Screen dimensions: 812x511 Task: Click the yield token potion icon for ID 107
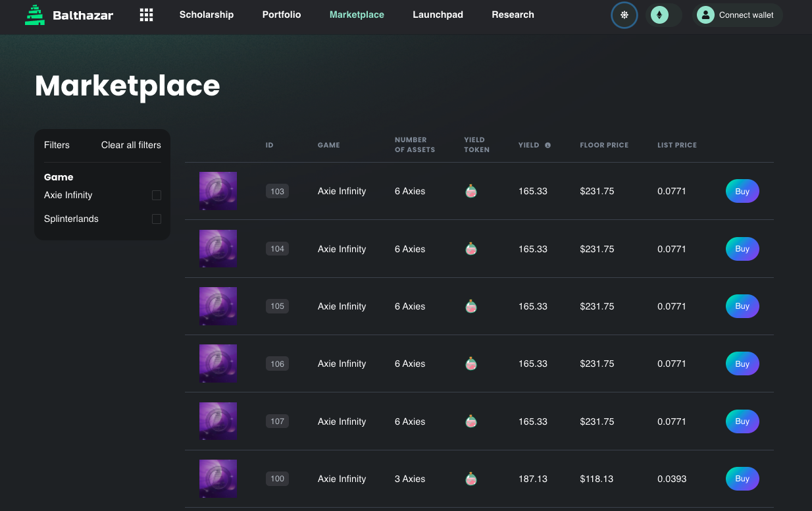pos(471,421)
